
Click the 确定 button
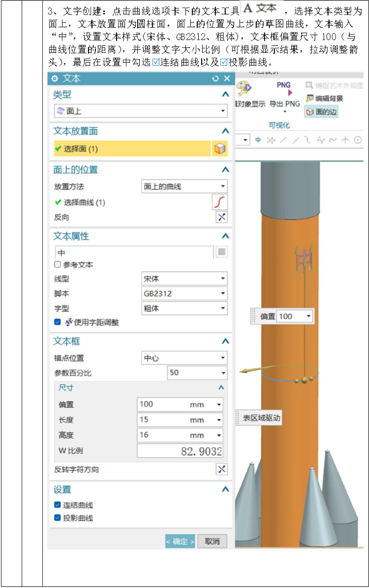(180, 541)
